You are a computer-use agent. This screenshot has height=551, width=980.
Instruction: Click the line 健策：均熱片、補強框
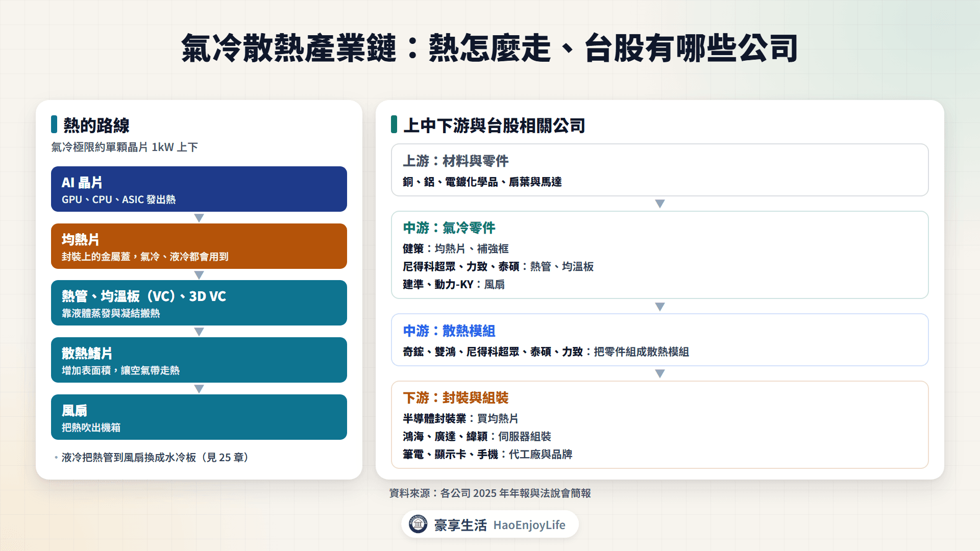[456, 248]
